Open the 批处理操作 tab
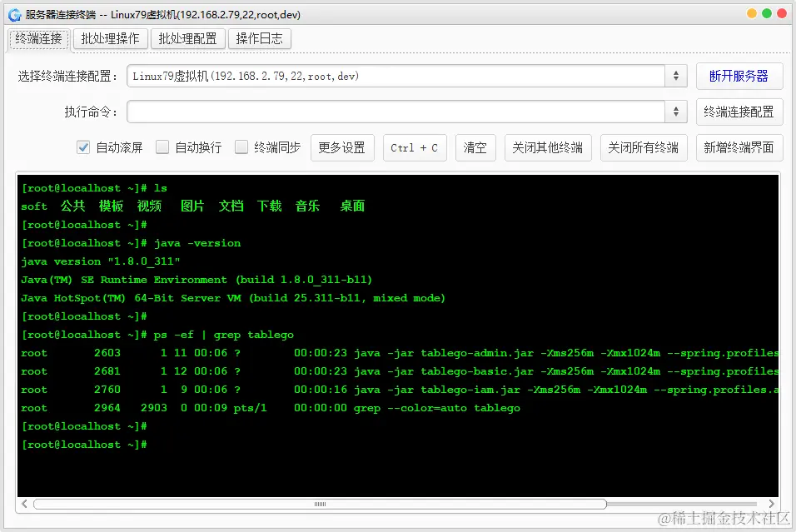The image size is (796, 532). [x=110, y=38]
